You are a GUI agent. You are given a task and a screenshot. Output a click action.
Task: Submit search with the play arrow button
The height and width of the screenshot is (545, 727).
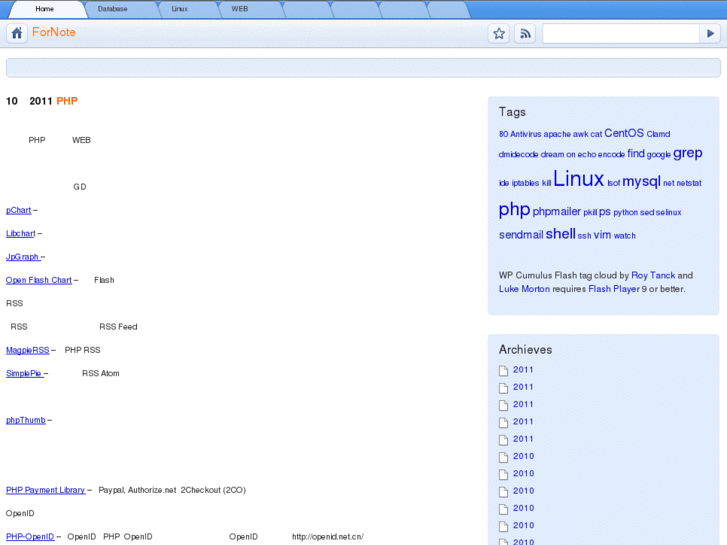click(710, 33)
